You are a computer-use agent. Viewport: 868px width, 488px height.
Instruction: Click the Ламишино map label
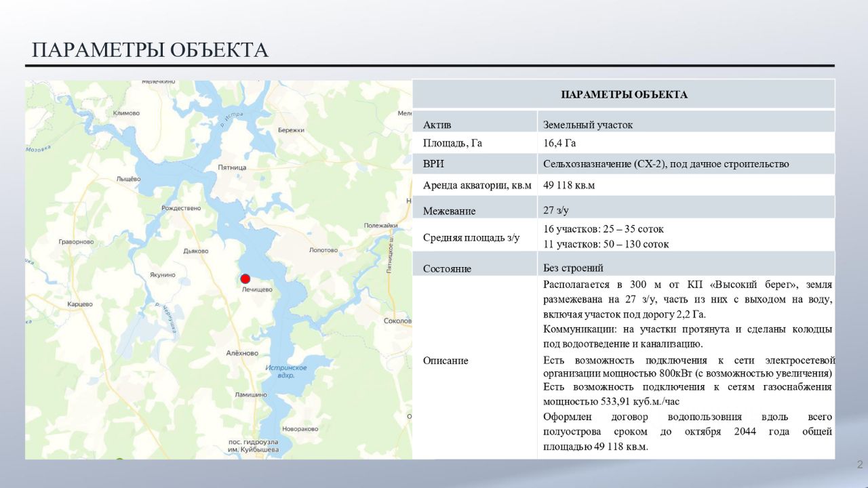(251, 394)
